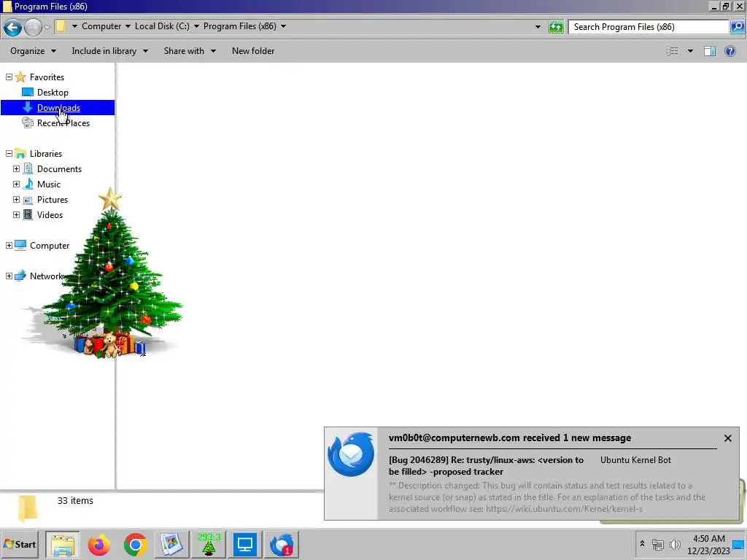The height and width of the screenshot is (560, 747).
Task: Open the Start menu
Action: (x=20, y=544)
